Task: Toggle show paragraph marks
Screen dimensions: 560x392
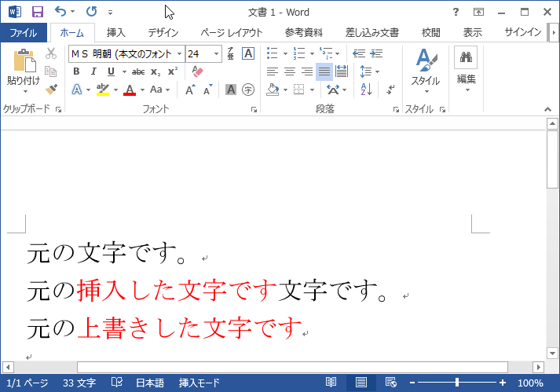Action: pyautogui.click(x=390, y=90)
